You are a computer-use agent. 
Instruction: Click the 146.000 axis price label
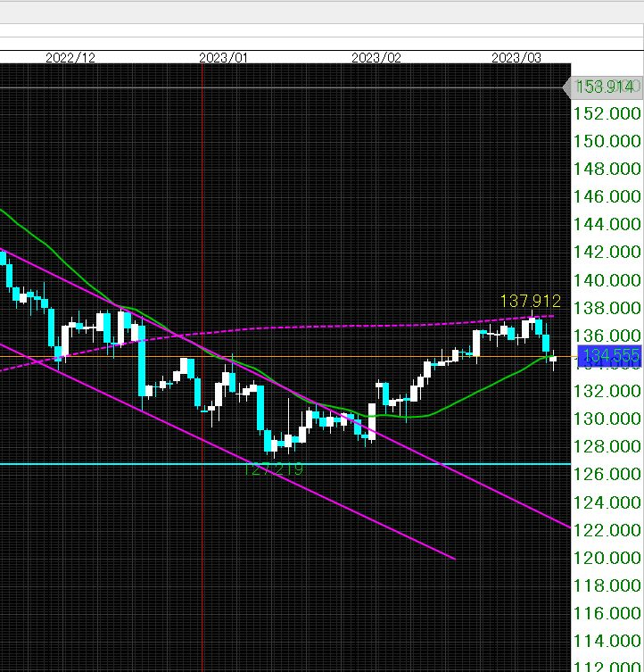pyautogui.click(x=607, y=196)
